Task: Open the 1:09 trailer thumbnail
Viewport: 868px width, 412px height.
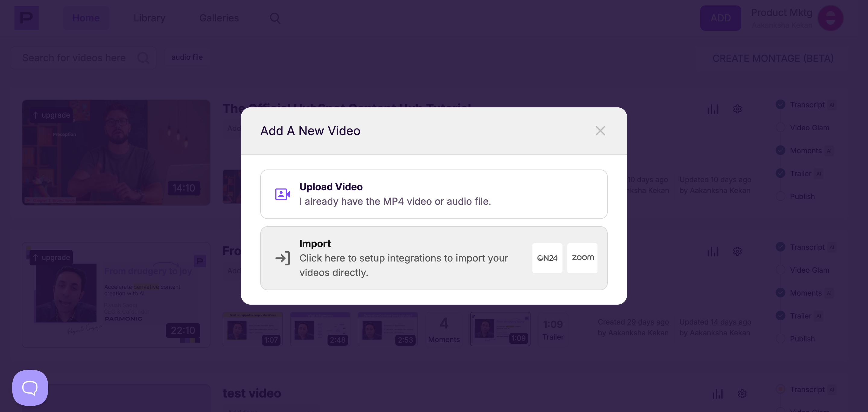Action: click(500, 329)
